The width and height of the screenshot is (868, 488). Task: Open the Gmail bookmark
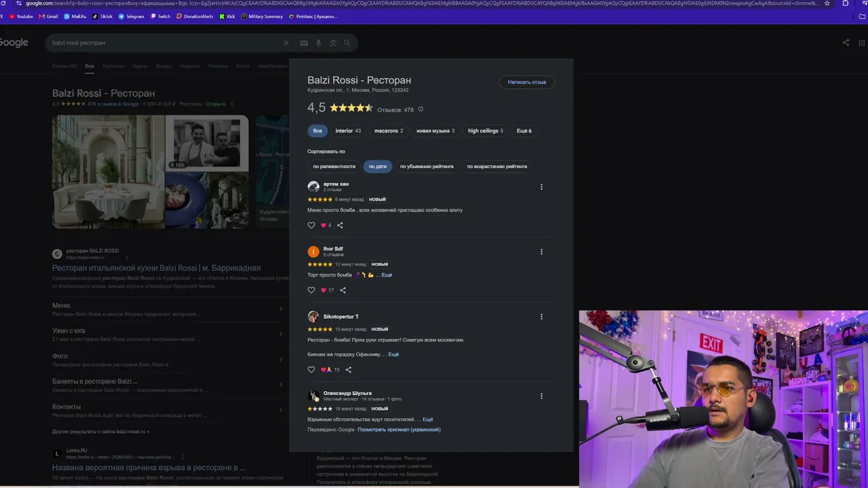(x=49, y=16)
